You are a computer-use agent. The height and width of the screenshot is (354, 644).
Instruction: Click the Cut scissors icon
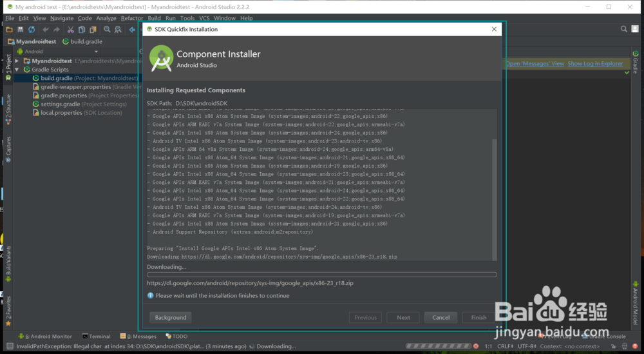pos(71,30)
